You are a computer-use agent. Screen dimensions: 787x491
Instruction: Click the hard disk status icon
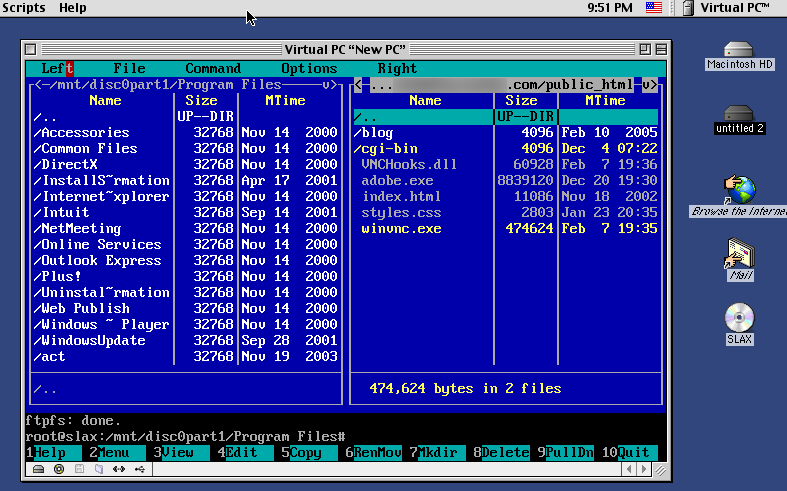coord(39,468)
